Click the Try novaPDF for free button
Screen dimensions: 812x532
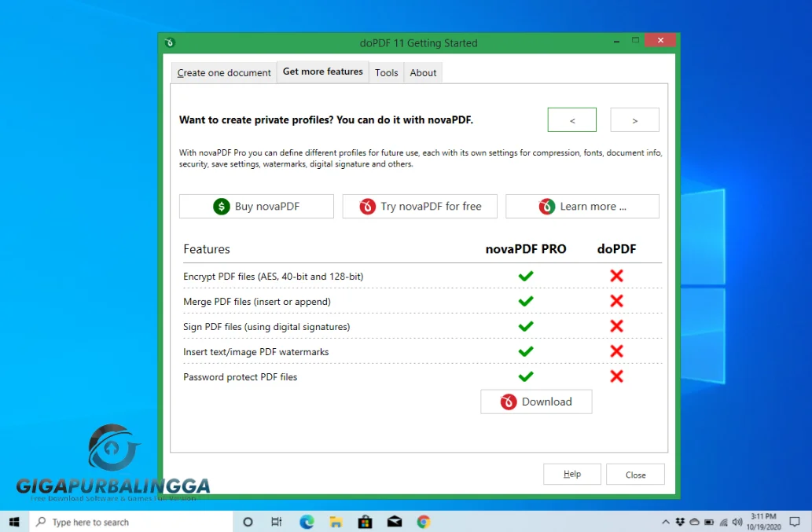[420, 206]
